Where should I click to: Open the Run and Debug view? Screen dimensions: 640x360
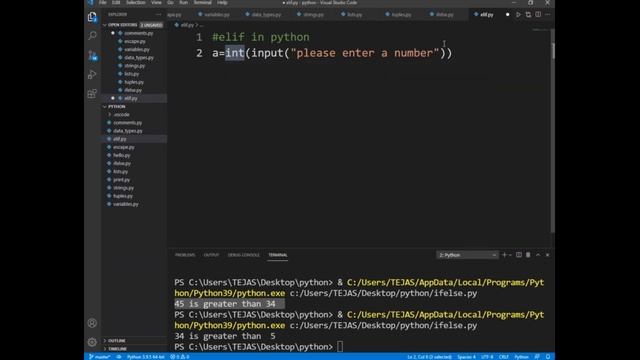click(x=92, y=74)
